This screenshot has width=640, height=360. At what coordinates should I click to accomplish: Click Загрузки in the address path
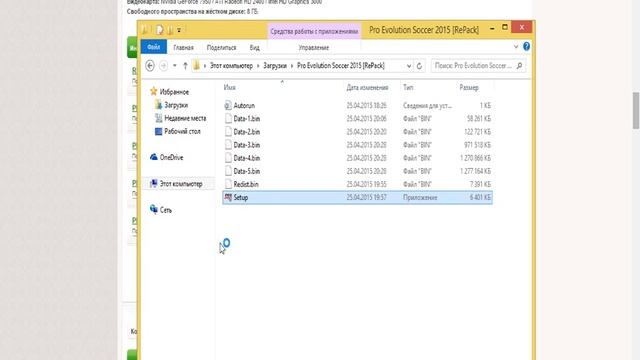click(275, 66)
